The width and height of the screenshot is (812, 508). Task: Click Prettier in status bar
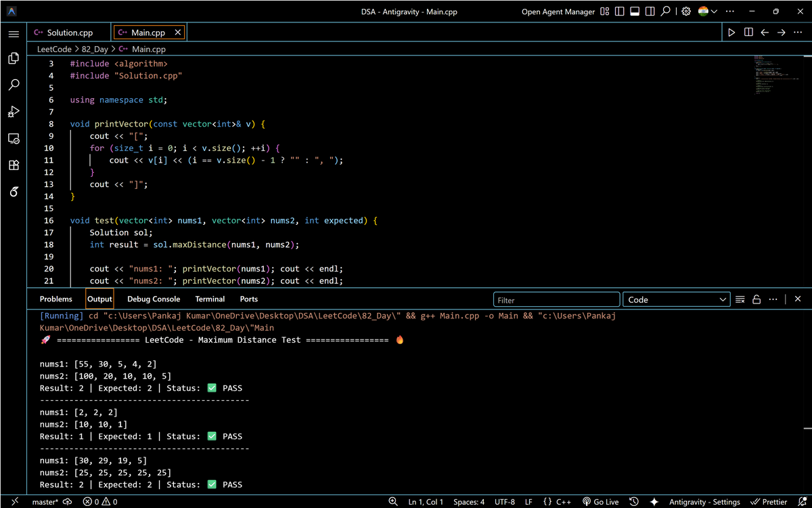pyautogui.click(x=769, y=502)
